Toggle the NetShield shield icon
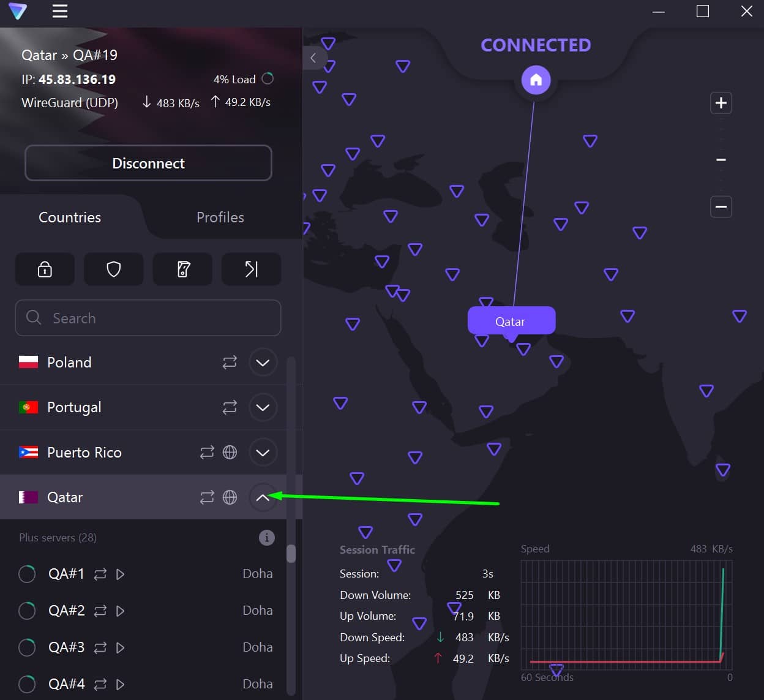The height and width of the screenshot is (700, 764). click(x=114, y=269)
